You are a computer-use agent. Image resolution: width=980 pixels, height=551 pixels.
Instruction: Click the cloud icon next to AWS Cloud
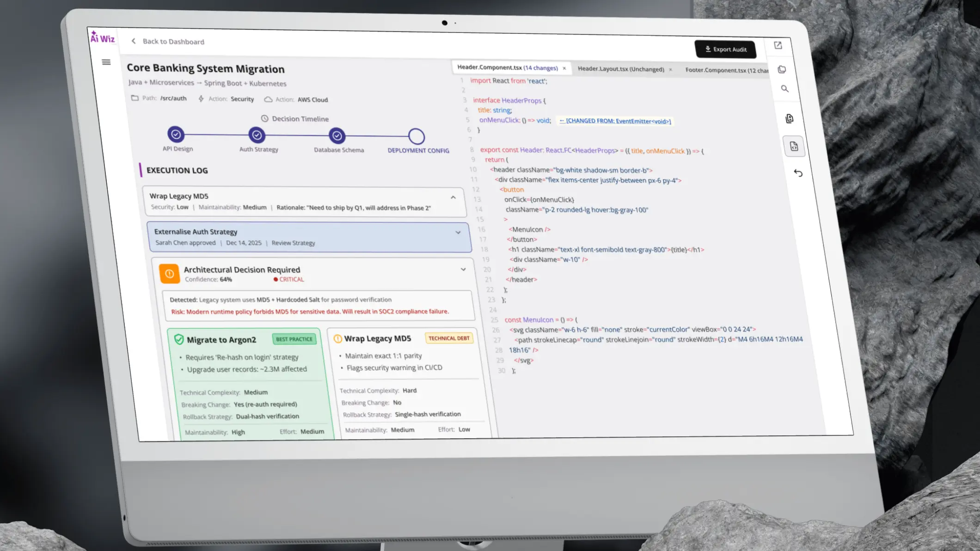click(x=269, y=99)
